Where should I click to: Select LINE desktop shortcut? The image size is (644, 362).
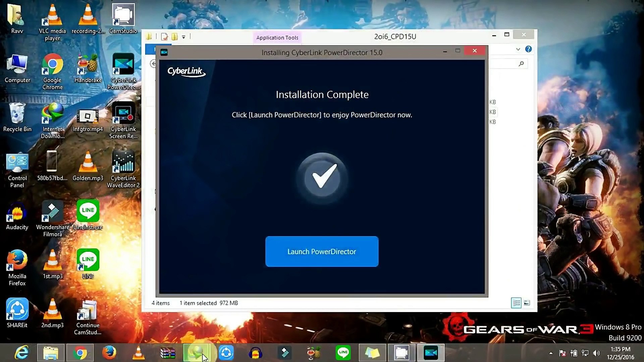tap(88, 264)
